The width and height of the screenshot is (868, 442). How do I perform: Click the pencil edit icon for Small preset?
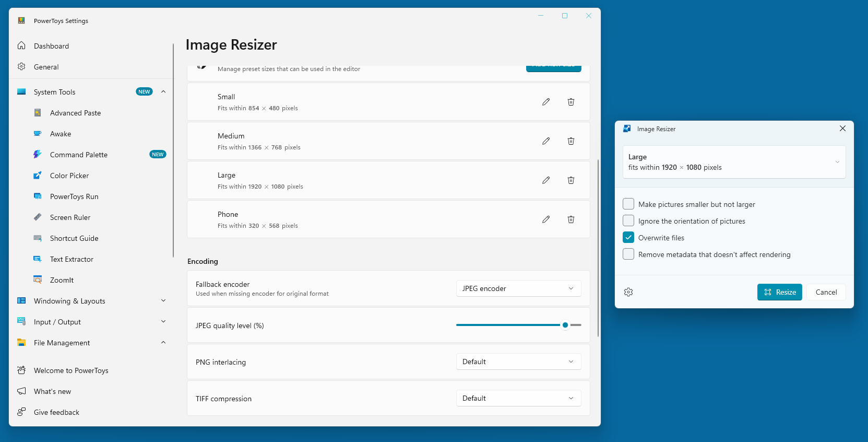click(546, 102)
